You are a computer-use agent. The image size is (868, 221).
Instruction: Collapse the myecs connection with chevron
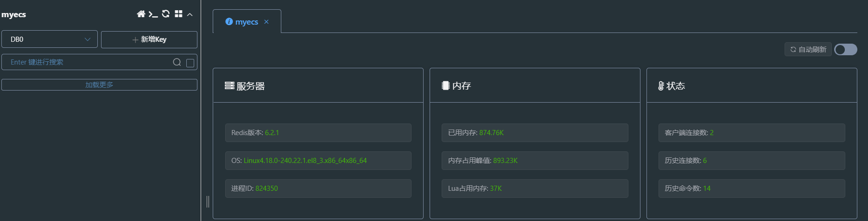[190, 14]
